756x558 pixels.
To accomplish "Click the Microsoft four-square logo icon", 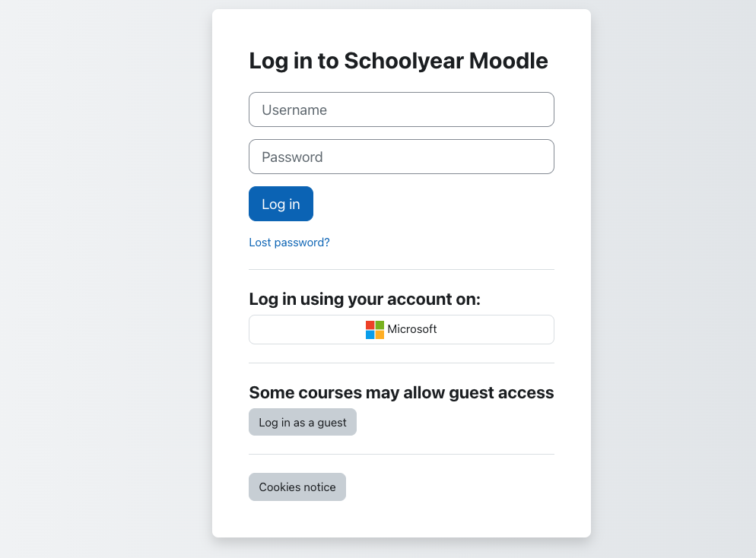I will (375, 330).
